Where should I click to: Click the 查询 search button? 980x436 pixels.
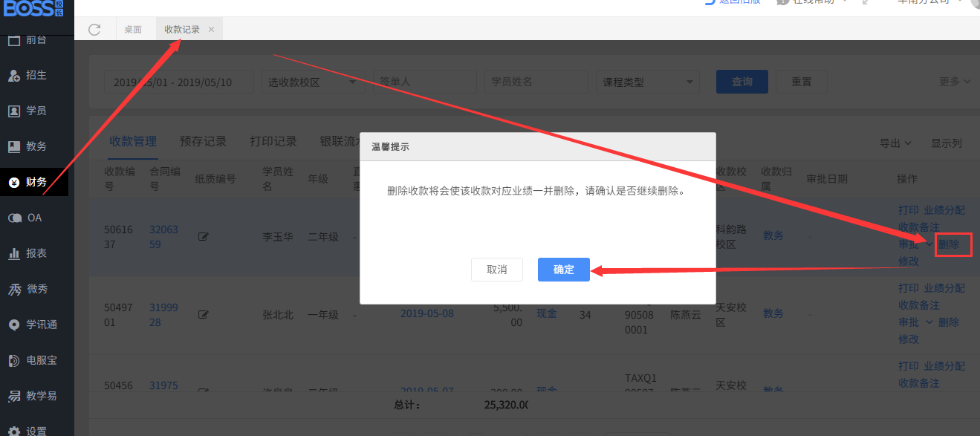(x=742, y=82)
